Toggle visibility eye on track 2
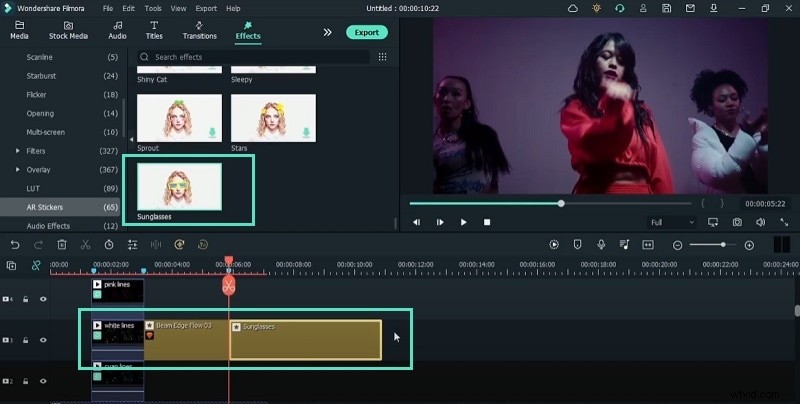 [x=43, y=382]
